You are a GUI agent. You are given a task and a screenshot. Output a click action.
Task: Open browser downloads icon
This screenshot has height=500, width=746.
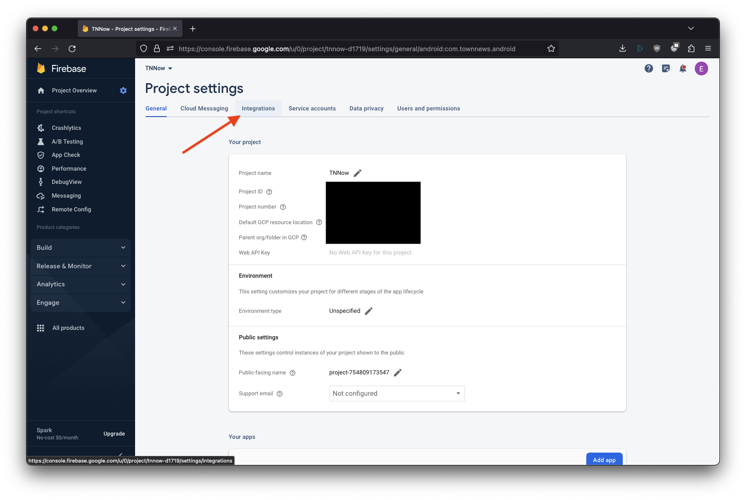pos(622,49)
